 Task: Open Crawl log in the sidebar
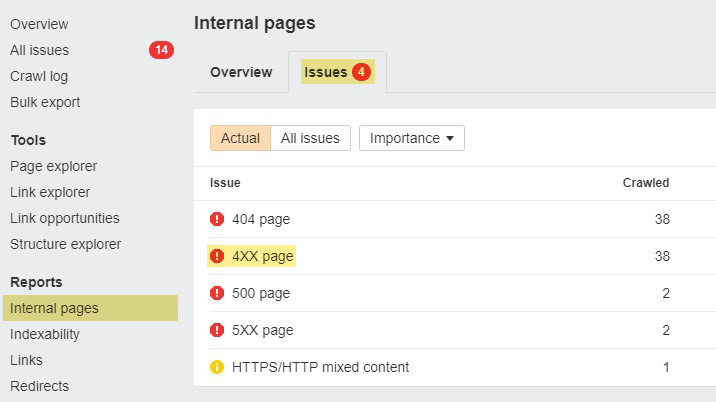coord(39,76)
